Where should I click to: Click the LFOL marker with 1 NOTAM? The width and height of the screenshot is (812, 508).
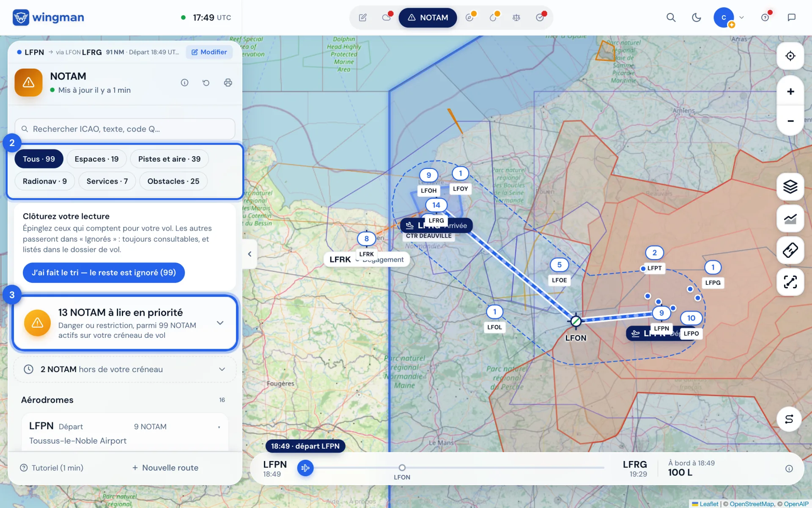coord(494,312)
